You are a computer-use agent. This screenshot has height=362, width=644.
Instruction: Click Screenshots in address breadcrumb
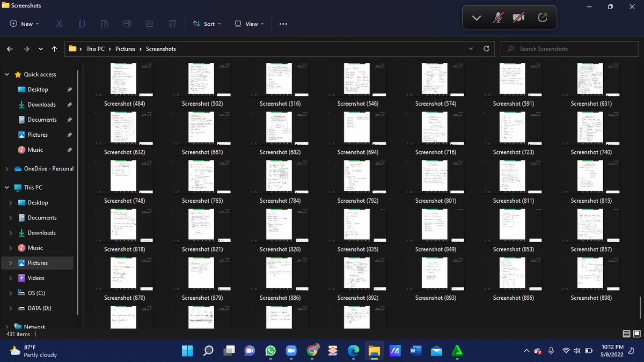161,49
